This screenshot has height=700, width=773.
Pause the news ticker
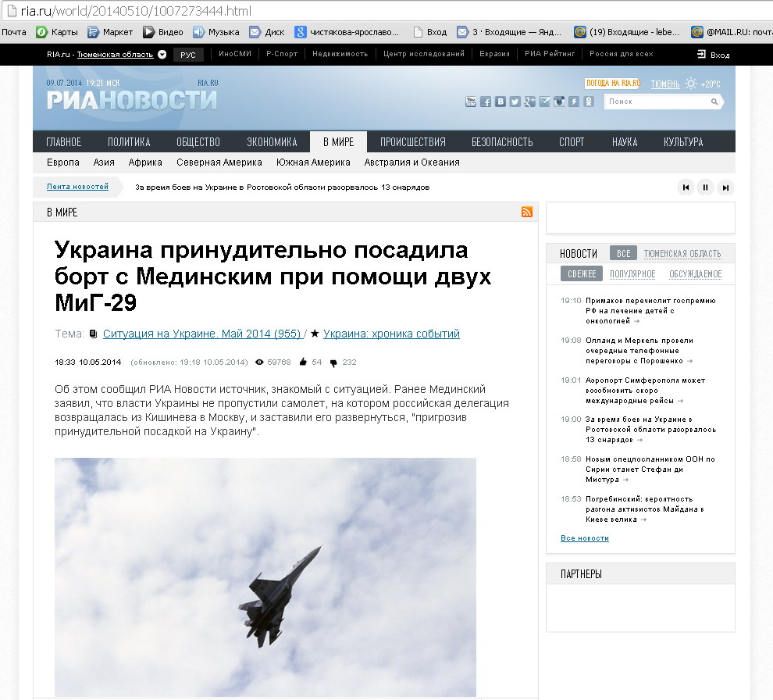pyautogui.click(x=706, y=187)
